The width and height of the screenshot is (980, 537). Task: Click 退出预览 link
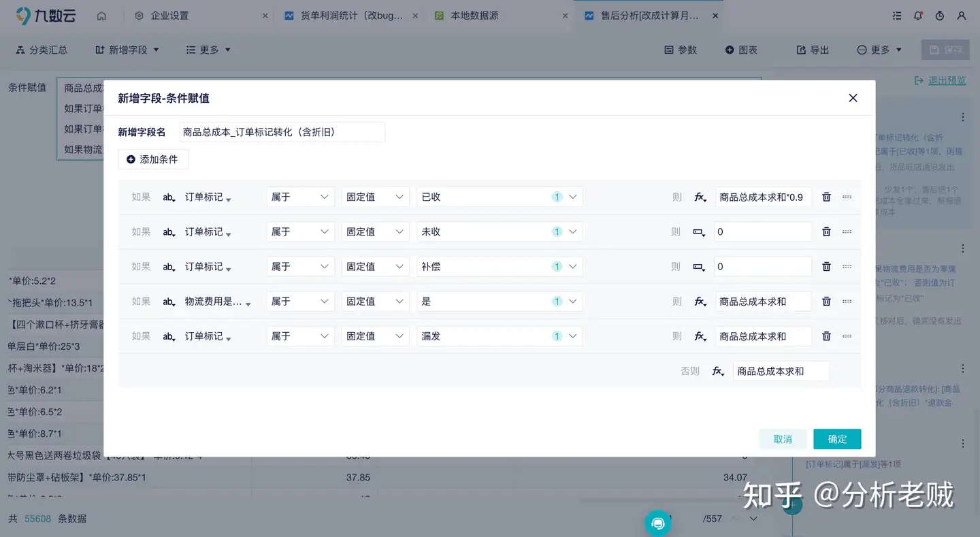pos(941,80)
